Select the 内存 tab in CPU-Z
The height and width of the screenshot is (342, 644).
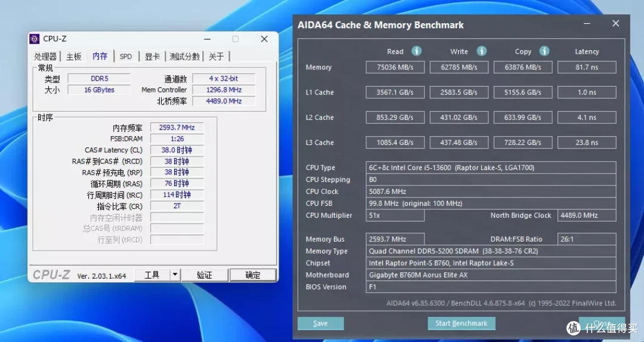point(100,56)
